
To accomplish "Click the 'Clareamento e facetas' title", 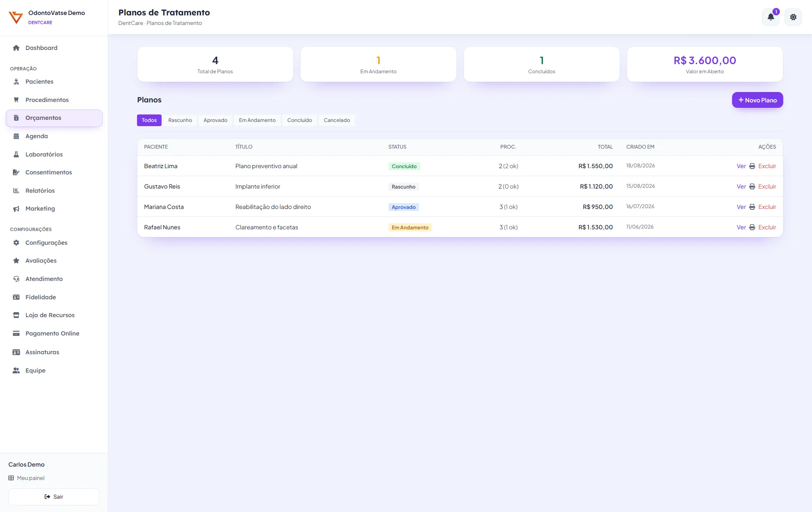I will pyautogui.click(x=267, y=227).
